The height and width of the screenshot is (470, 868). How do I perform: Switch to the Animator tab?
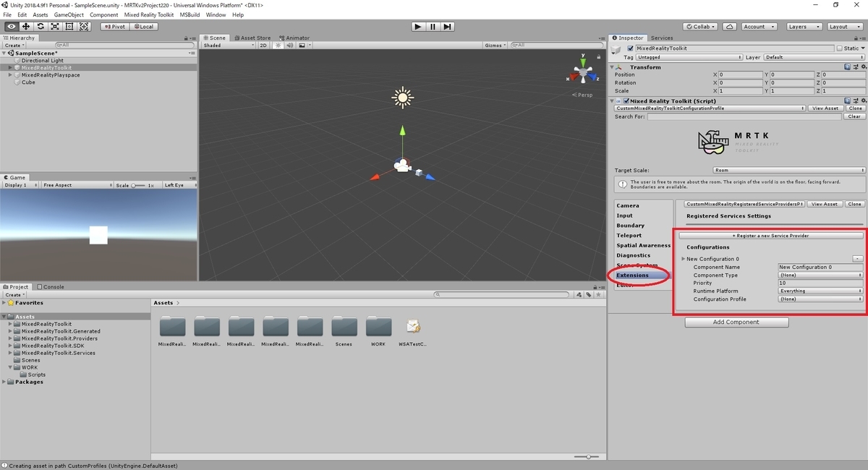294,38
